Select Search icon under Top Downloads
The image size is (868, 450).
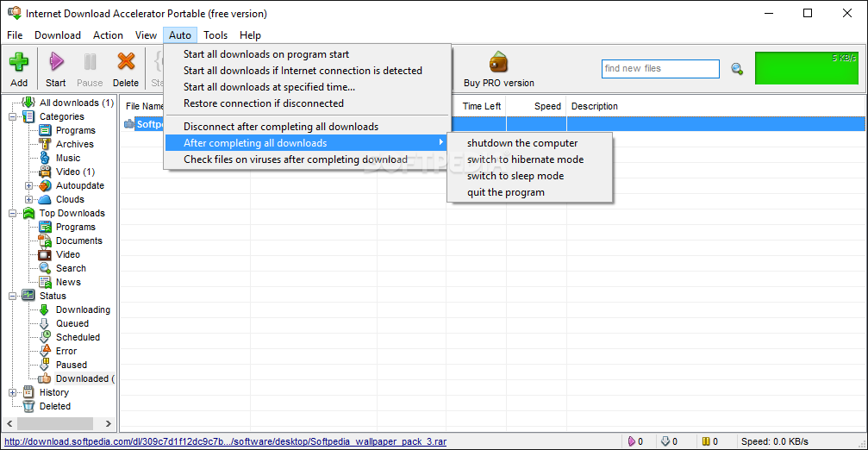[x=45, y=268]
